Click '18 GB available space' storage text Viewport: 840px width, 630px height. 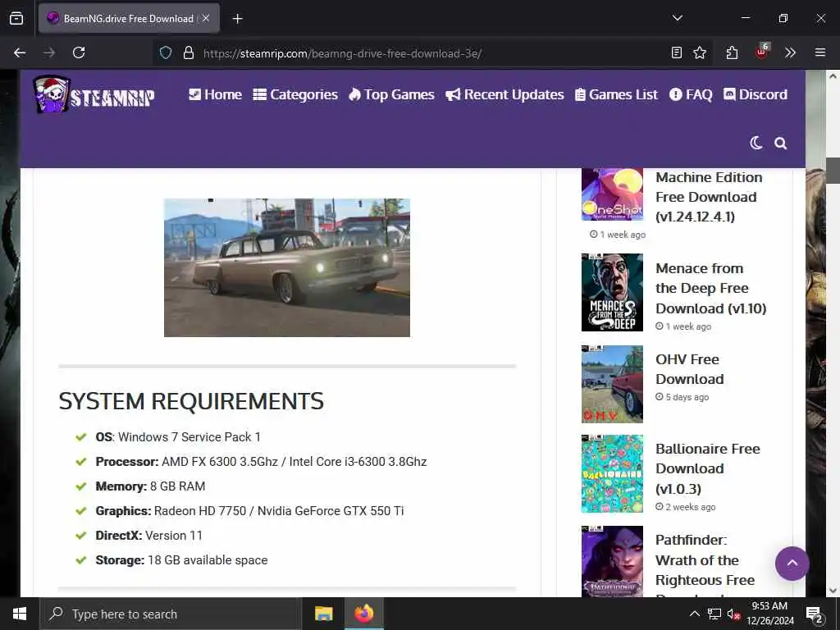pyautogui.click(x=208, y=560)
